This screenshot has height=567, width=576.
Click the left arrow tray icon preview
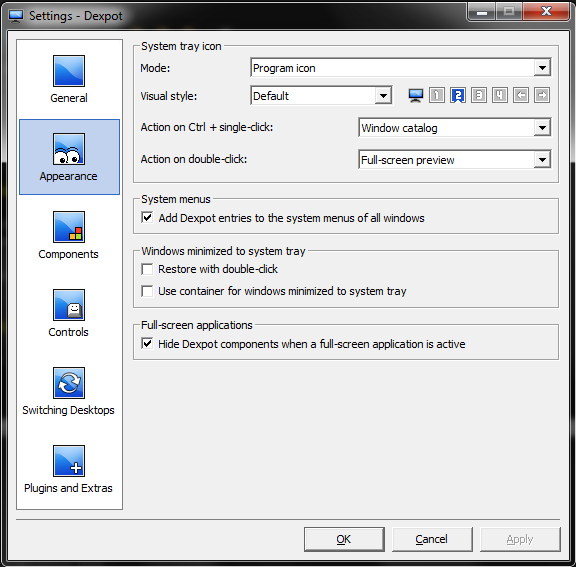point(521,95)
